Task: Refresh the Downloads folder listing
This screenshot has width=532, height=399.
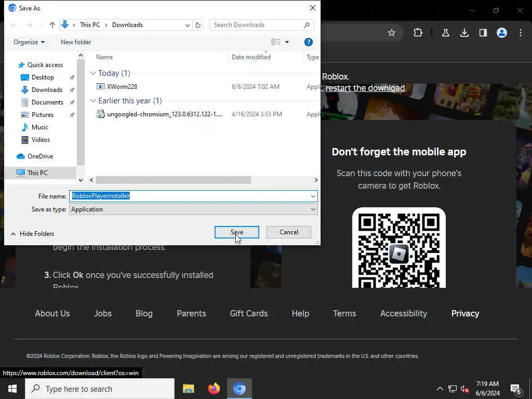Action: 198,25
